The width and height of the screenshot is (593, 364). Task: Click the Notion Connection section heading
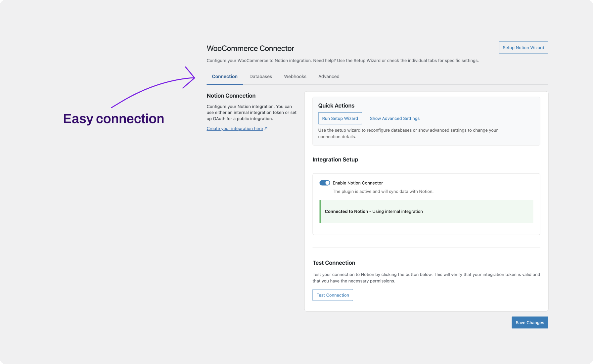[x=231, y=96]
